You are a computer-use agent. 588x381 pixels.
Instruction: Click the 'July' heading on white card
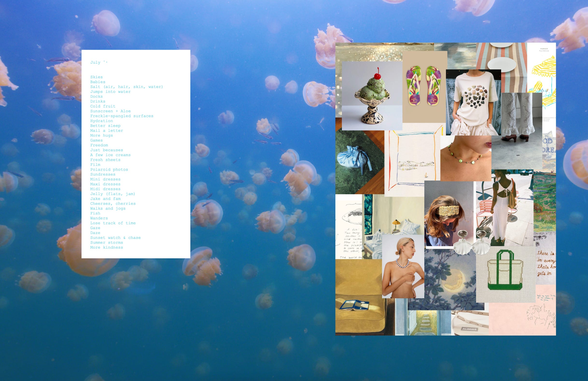tap(95, 63)
